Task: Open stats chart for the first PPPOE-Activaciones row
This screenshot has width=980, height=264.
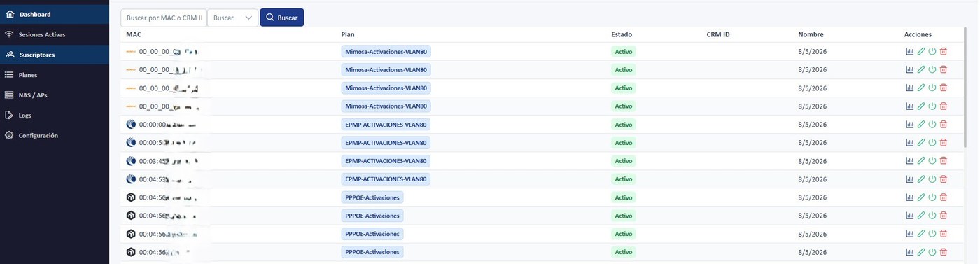Action: pyautogui.click(x=910, y=197)
